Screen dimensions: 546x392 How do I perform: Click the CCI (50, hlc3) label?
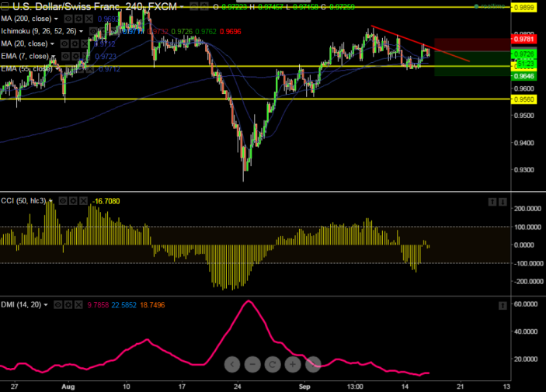click(x=23, y=201)
